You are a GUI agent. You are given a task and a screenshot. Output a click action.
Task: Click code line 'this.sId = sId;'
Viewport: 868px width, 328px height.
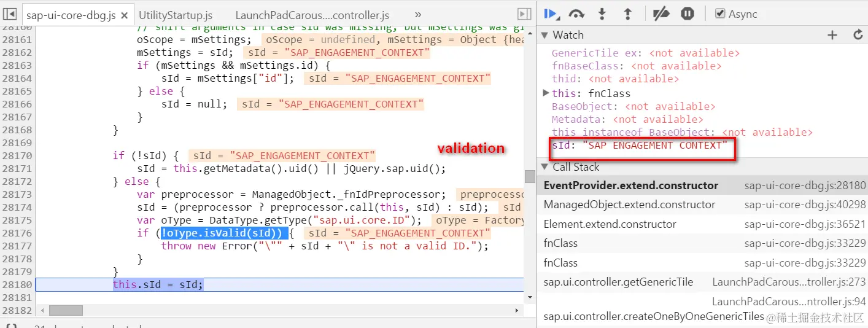point(158,284)
